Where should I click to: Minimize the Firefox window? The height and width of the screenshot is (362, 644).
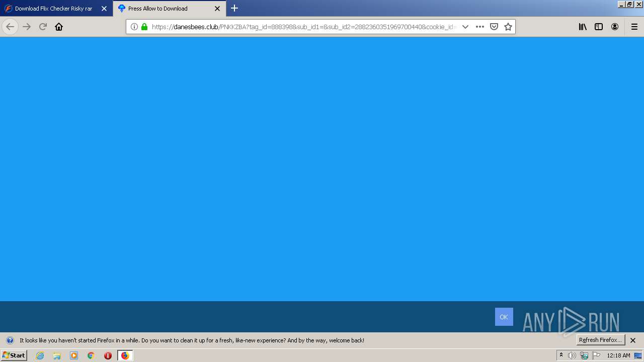pyautogui.click(x=622, y=4)
